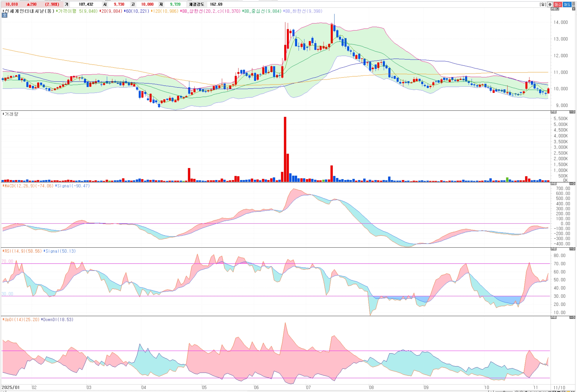Close the volume (거래량) panel
Image resolution: width=577 pixels, height=392 pixels.
click(x=574, y=112)
